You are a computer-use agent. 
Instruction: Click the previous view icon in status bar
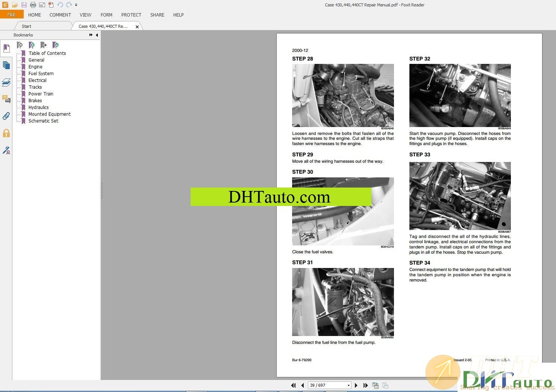(x=375, y=385)
